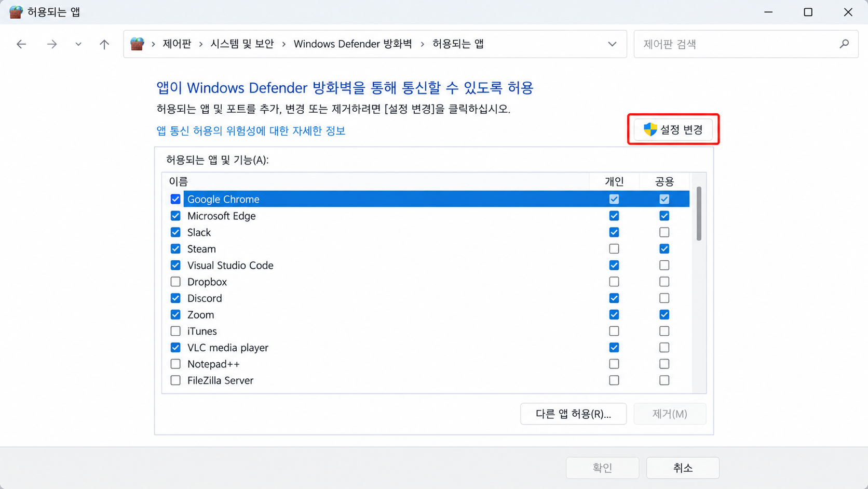Uncheck the Google Chrome name checkbox
The height and width of the screenshot is (489, 868).
pyautogui.click(x=175, y=199)
